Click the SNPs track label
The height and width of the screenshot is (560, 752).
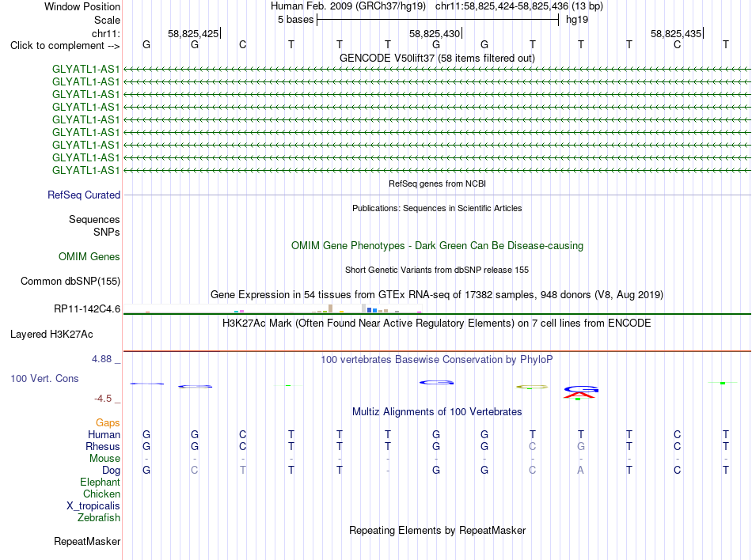tap(107, 232)
